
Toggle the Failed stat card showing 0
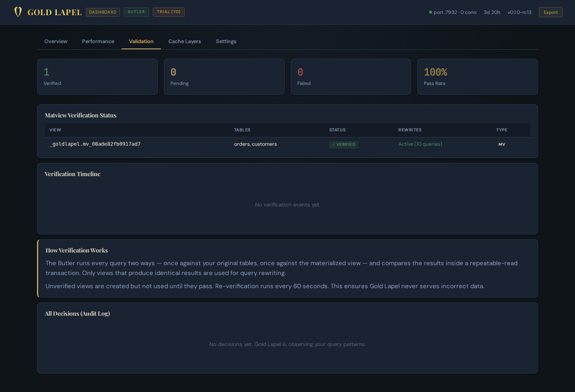tap(351, 76)
